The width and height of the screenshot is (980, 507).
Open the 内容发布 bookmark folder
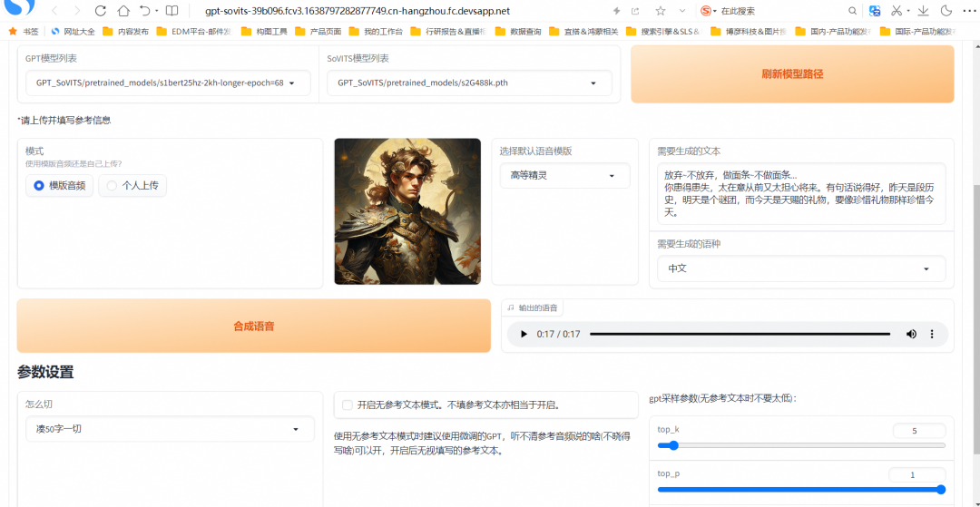click(125, 31)
